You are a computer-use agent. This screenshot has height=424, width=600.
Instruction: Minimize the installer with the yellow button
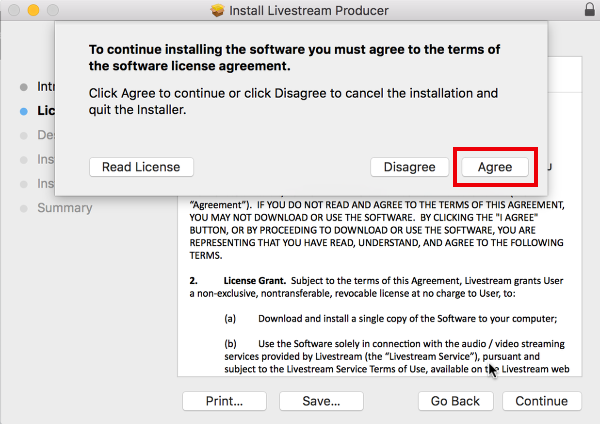[x=33, y=10]
